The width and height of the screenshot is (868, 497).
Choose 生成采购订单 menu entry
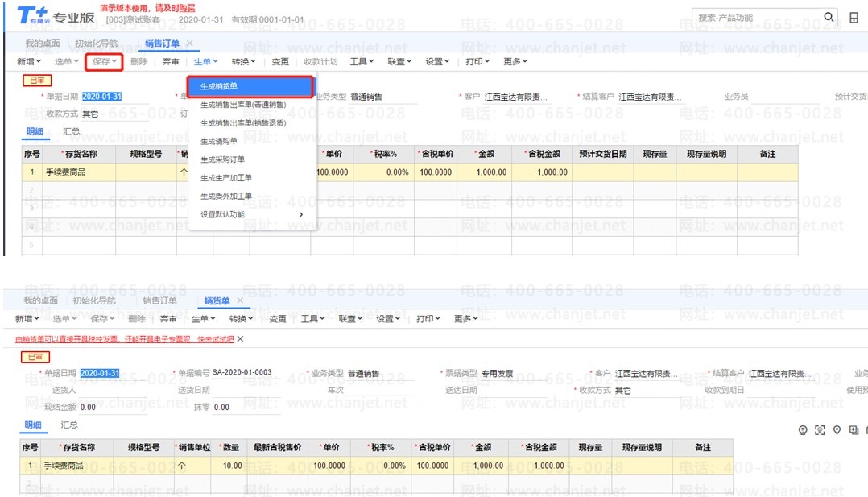[x=222, y=159]
